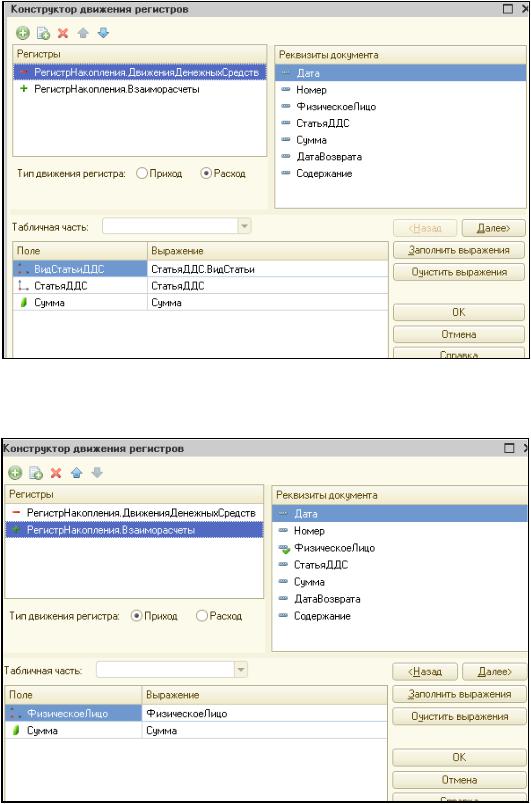Click copy register icon in upper window toolbar
531x804 pixels.
(43, 33)
